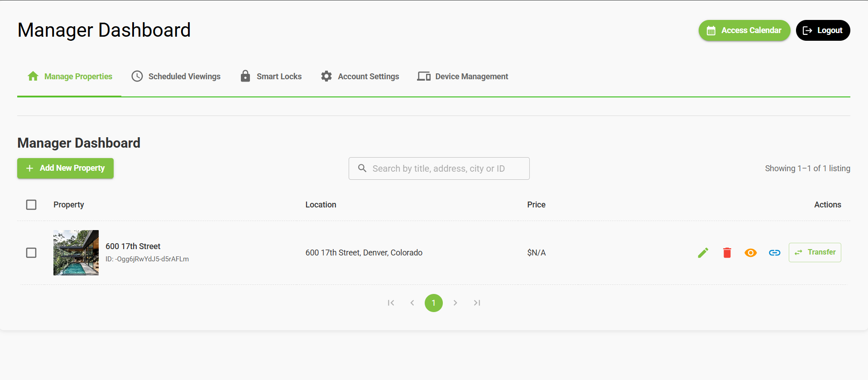Click the Price column header
The image size is (868, 380).
click(x=537, y=205)
